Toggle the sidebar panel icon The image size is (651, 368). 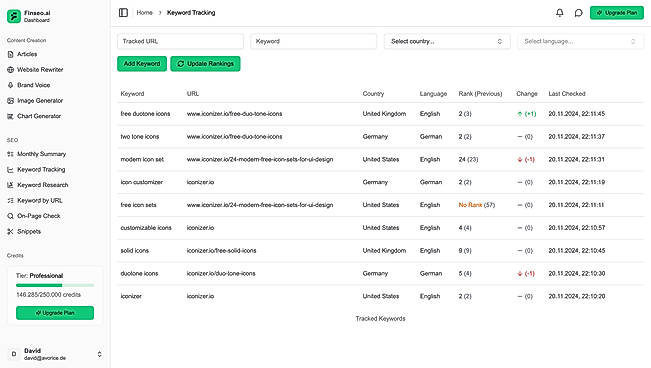click(x=123, y=12)
